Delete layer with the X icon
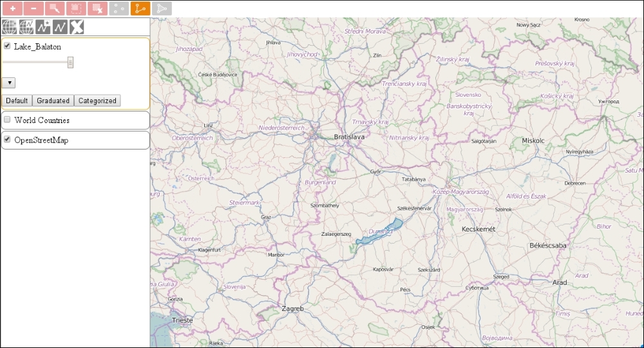 77,27
